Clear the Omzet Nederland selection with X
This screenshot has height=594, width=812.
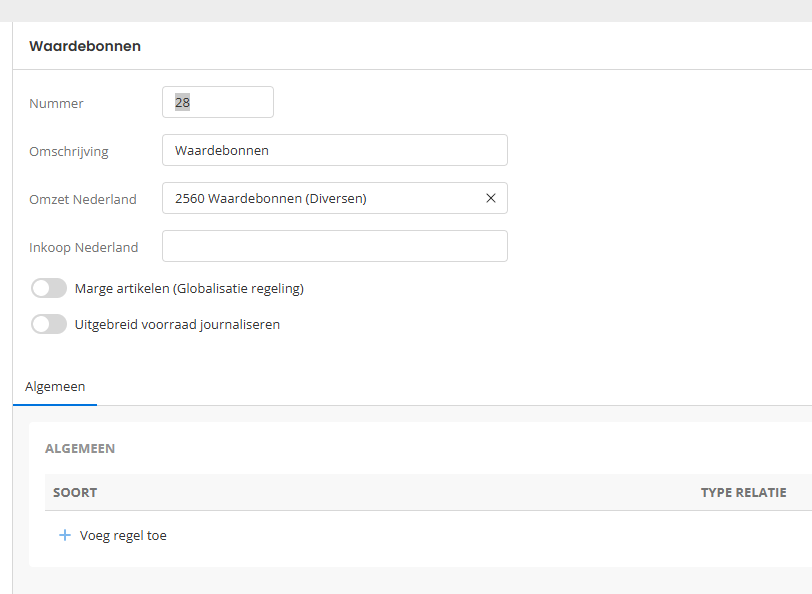tap(490, 198)
